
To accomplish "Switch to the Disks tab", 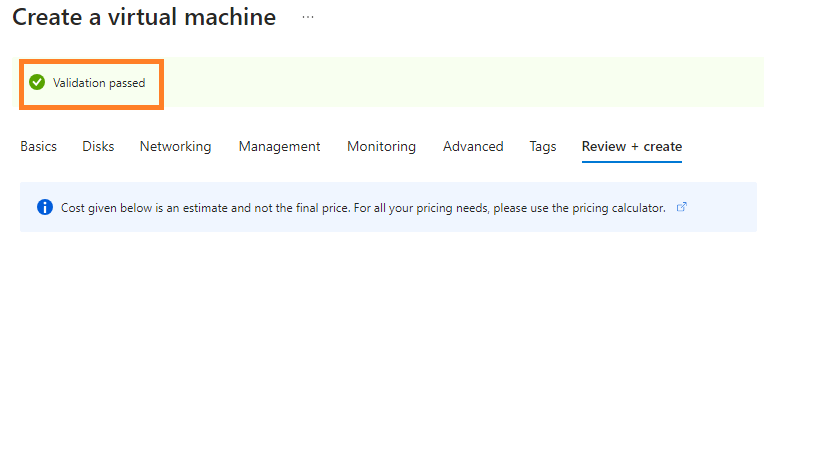I will tap(98, 147).
